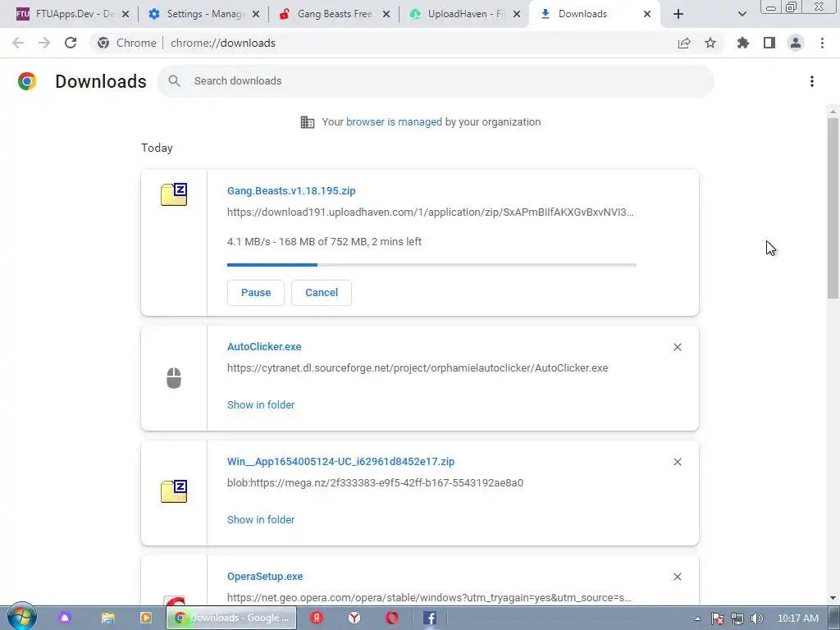Switch to UploadHaven tab
The height and width of the screenshot is (630, 840).
463,14
